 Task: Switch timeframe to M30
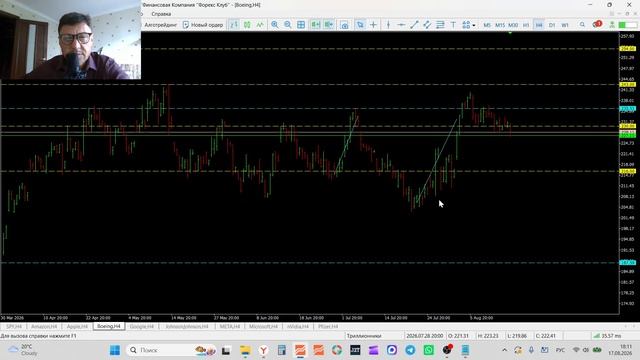[513, 25]
